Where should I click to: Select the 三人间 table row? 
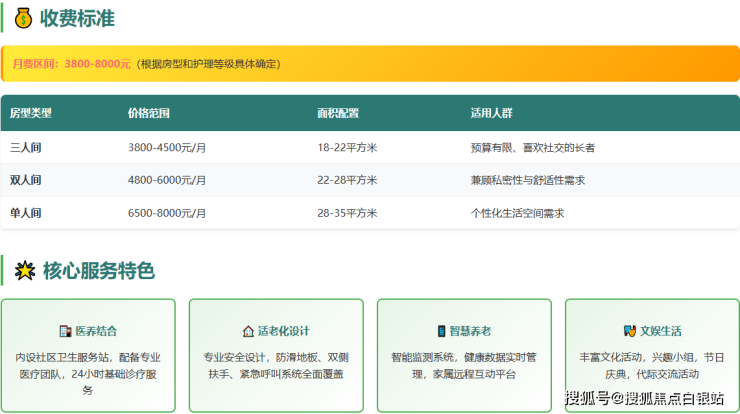(x=370, y=147)
